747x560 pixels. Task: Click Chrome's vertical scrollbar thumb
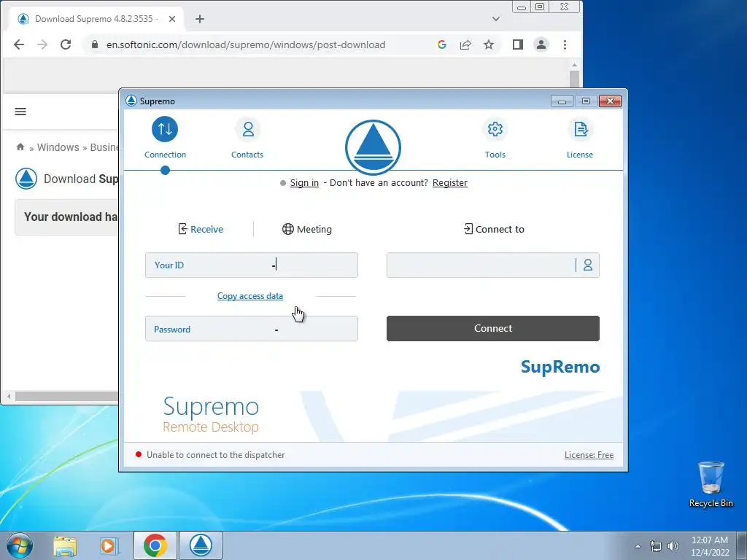(574, 79)
